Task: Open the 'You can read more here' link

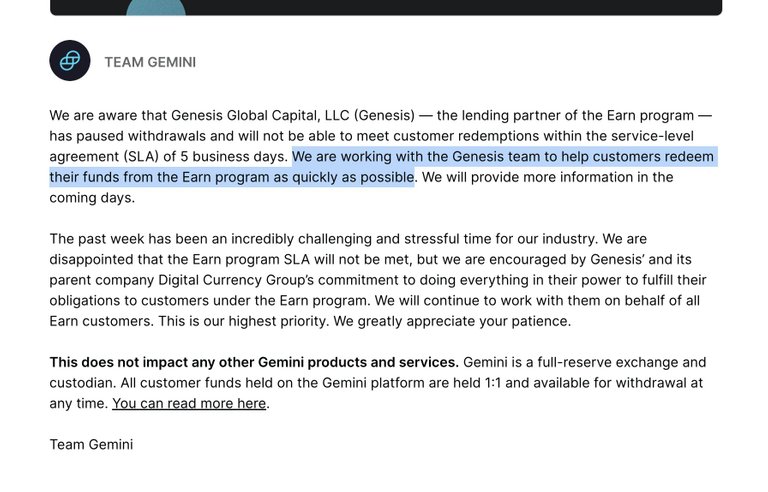Action: (189, 403)
